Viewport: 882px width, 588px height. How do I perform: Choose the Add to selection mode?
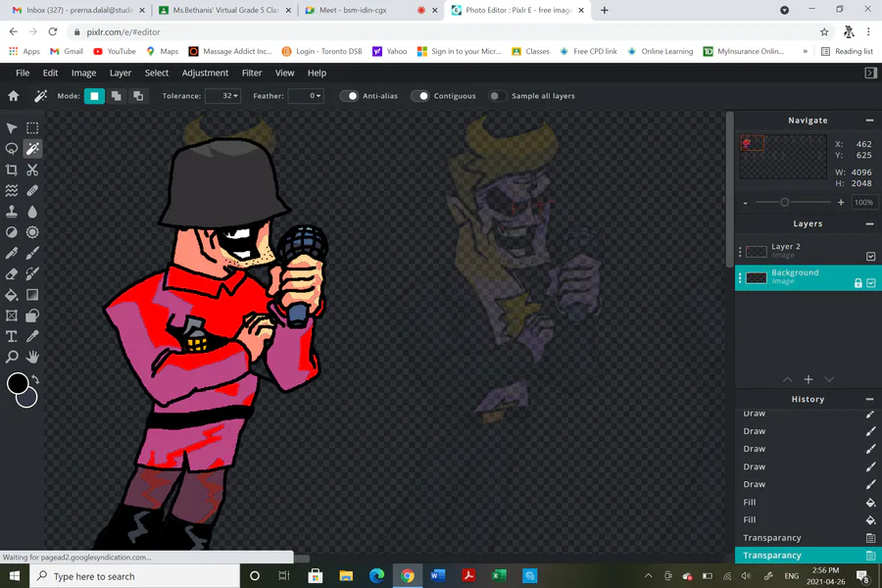click(x=117, y=96)
